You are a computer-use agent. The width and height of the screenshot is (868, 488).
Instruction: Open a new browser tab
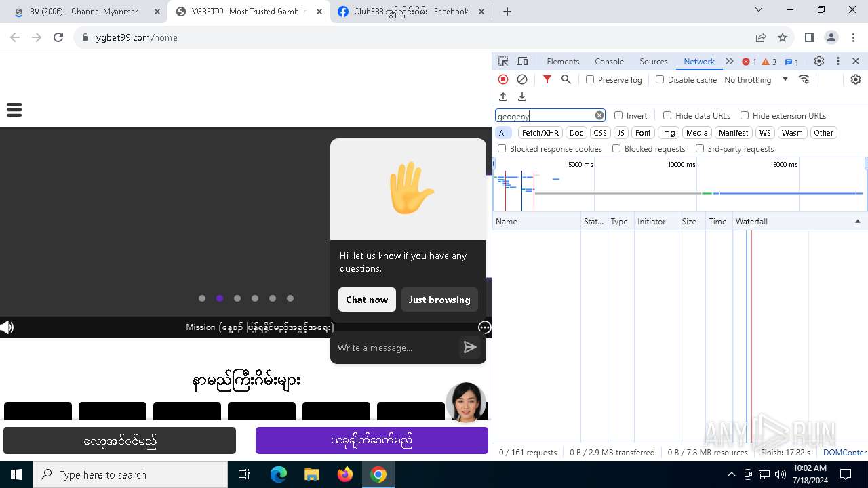[x=507, y=12]
